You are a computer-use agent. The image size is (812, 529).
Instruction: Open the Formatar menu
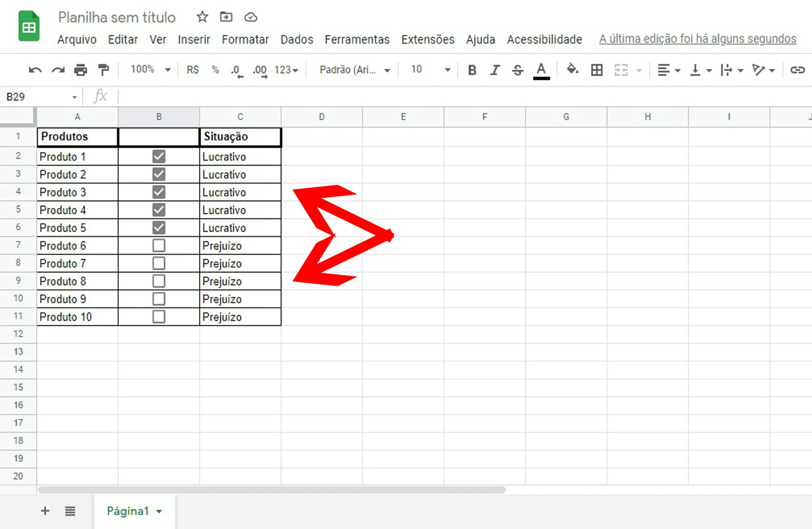pyautogui.click(x=245, y=40)
